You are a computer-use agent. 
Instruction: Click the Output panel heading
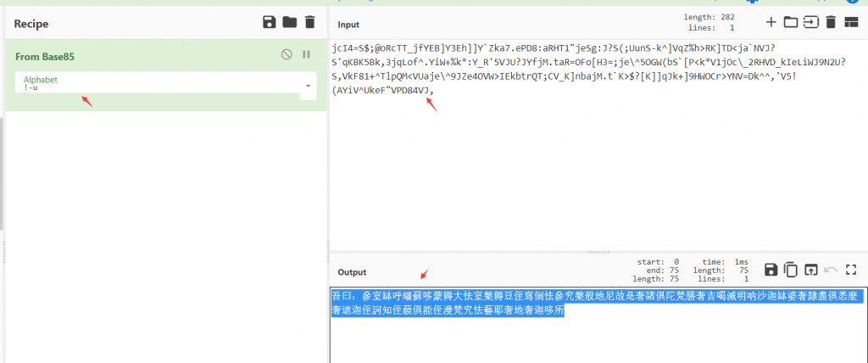(352, 272)
